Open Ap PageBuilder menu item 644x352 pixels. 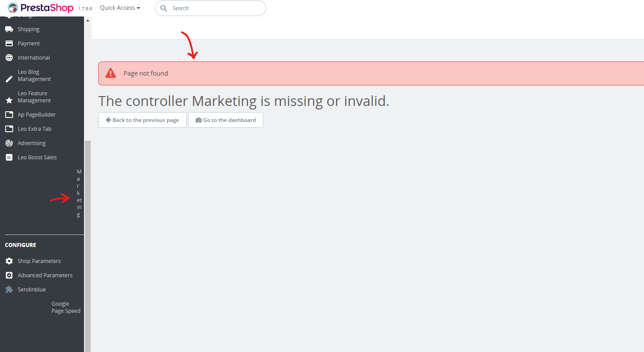(x=36, y=115)
